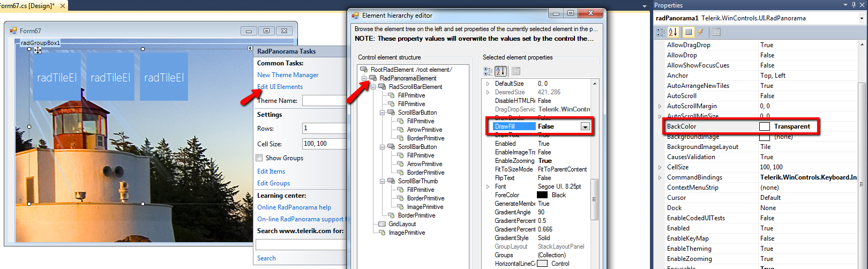
Task: Open the Edit Groups link
Action: click(x=273, y=183)
